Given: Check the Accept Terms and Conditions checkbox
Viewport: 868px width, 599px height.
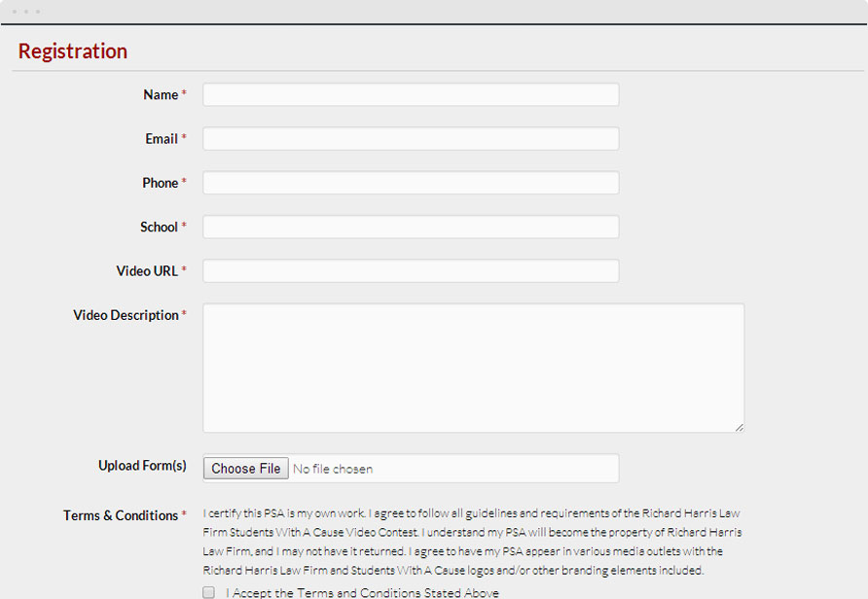Looking at the screenshot, I should point(208,592).
